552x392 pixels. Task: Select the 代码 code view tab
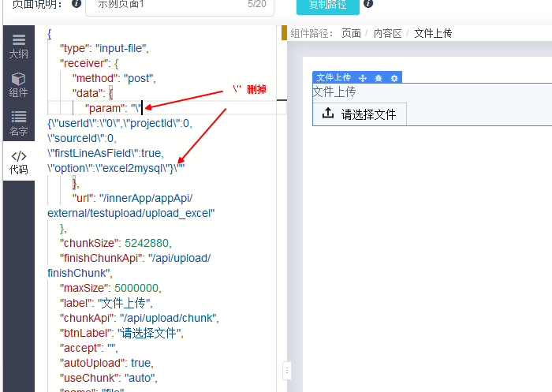[17, 162]
